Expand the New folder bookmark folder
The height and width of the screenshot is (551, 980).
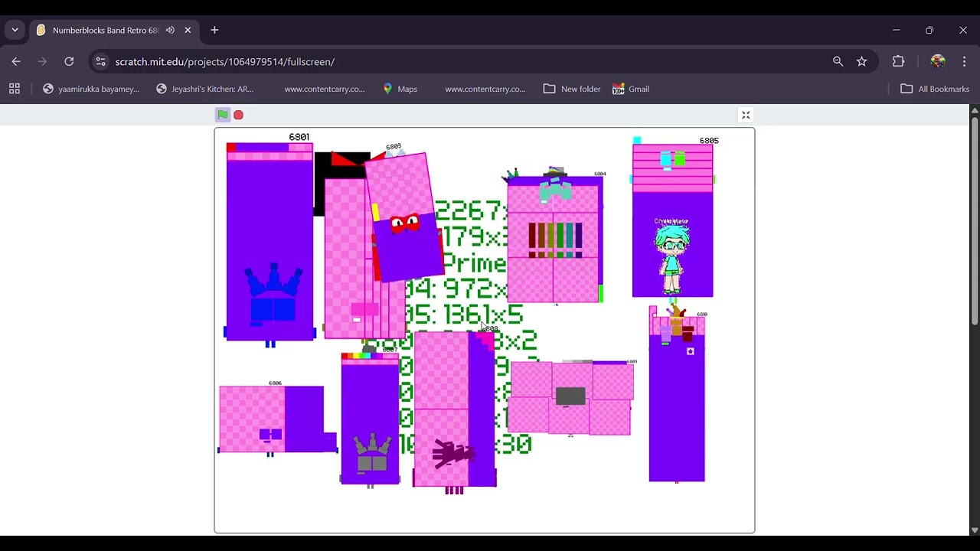(x=572, y=89)
